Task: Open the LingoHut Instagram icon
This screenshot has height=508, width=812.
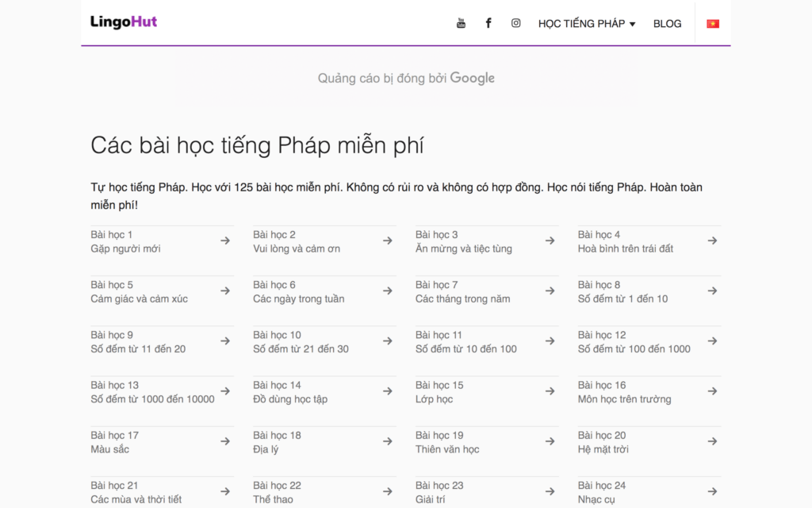Action: pyautogui.click(x=515, y=23)
